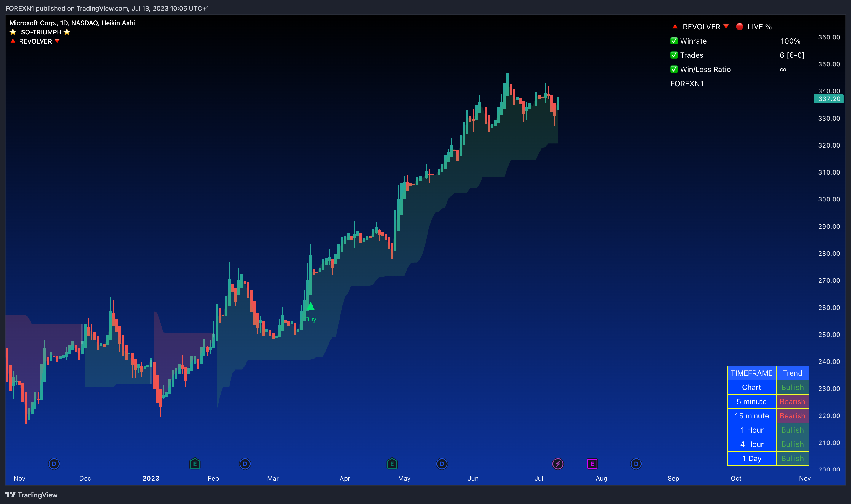
Task: Click the 350.00 price axis label
Action: tap(829, 64)
